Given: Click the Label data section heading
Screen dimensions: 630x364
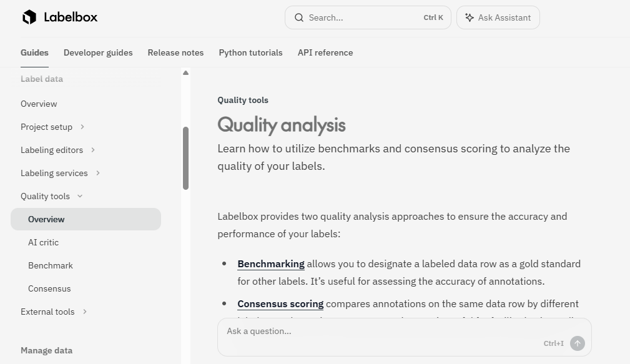Looking at the screenshot, I should [x=42, y=79].
